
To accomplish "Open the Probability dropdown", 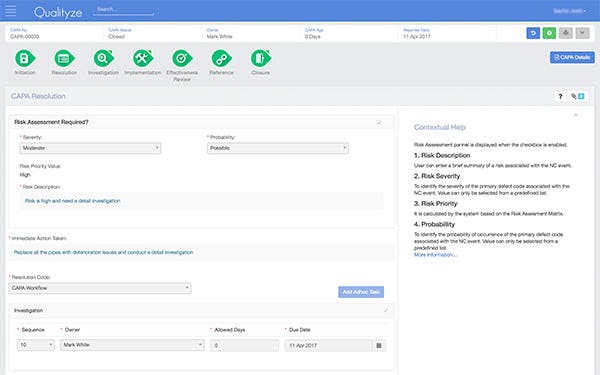I will coord(278,148).
